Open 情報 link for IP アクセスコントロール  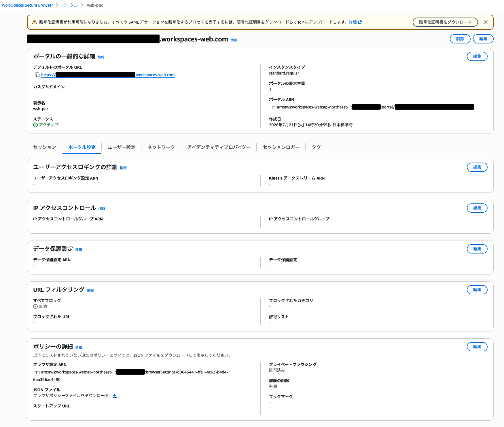pos(102,209)
